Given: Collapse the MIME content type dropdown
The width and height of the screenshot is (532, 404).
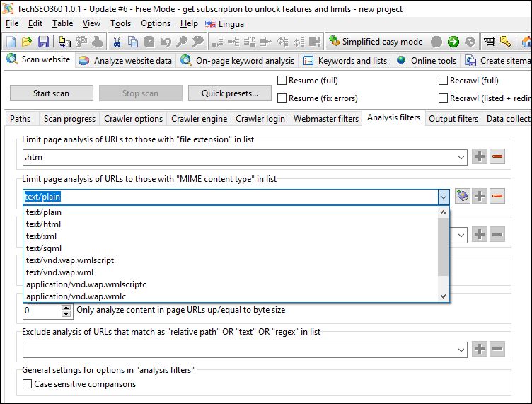Looking at the screenshot, I should (x=443, y=197).
